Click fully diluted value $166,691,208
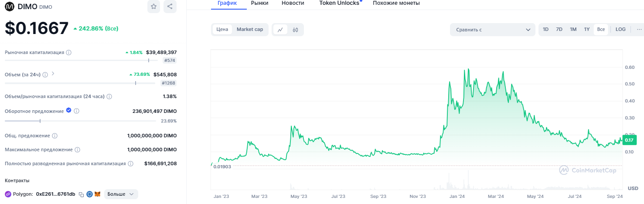644x204 pixels. (x=160, y=163)
